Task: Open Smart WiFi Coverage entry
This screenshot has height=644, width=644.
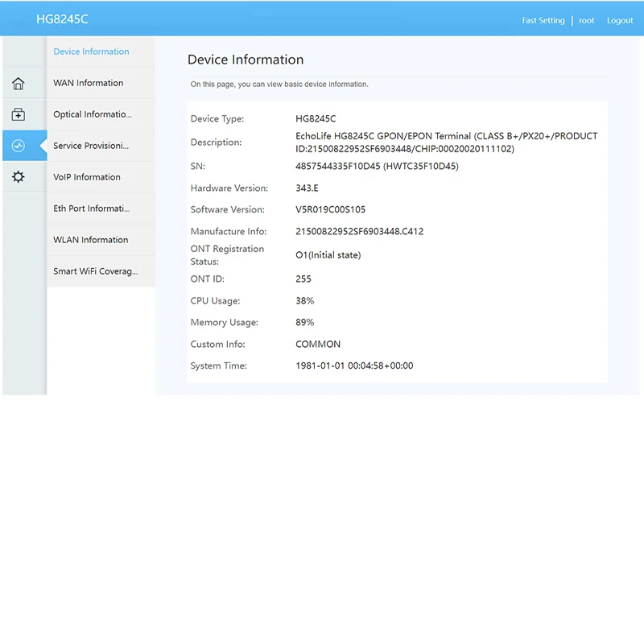Action: point(95,271)
